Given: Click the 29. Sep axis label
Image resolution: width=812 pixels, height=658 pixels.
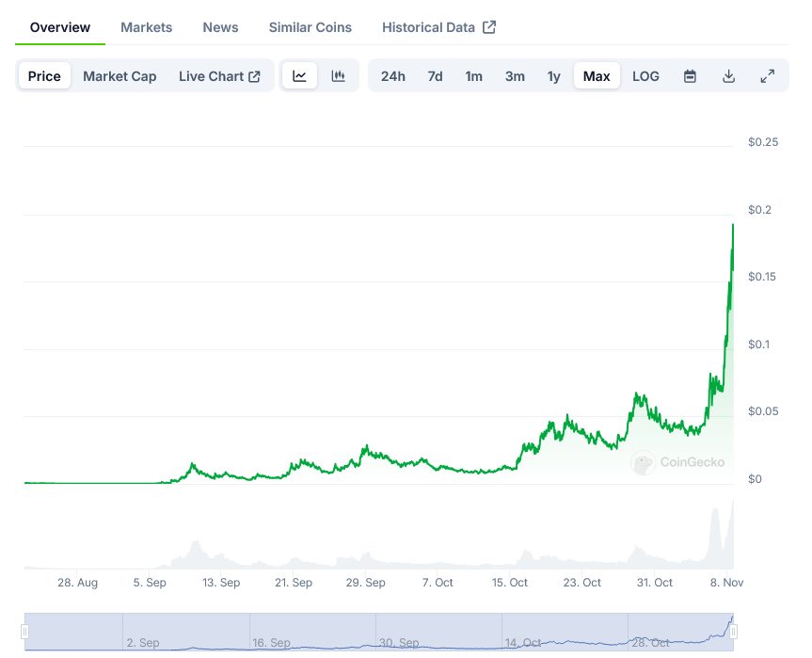Looking at the screenshot, I should (366, 583).
